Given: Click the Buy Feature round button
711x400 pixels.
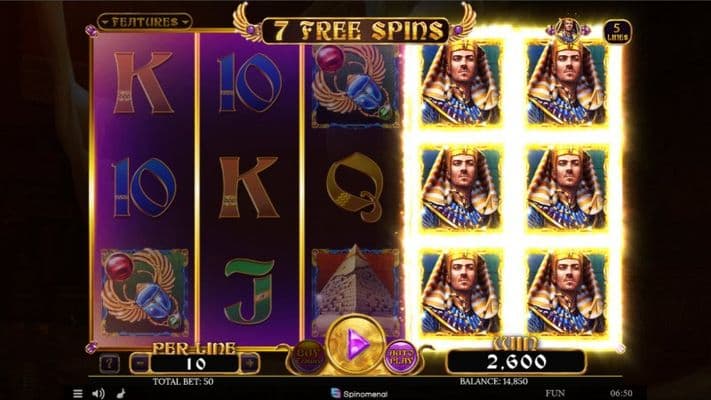Looking at the screenshot, I should click(308, 355).
